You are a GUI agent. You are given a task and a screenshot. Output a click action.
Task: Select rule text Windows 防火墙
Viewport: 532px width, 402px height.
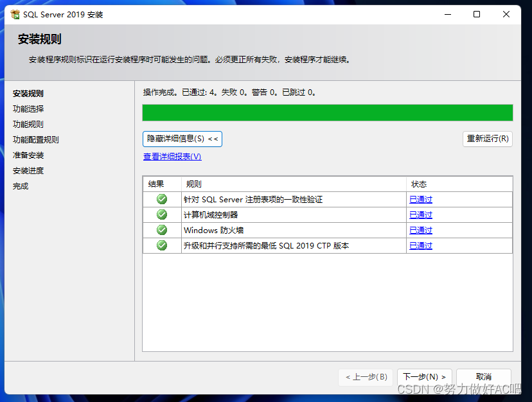point(214,231)
